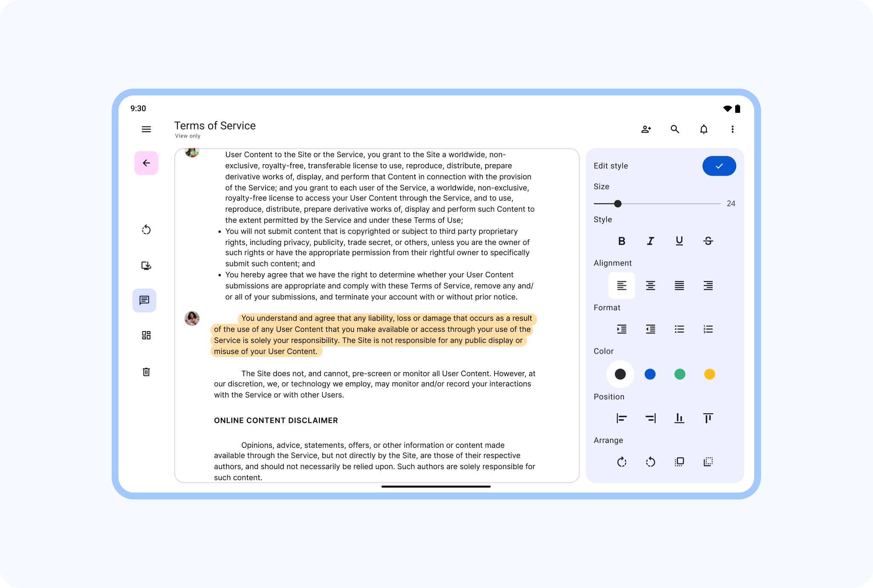Click the highlighted liability paragraph

[373, 335]
